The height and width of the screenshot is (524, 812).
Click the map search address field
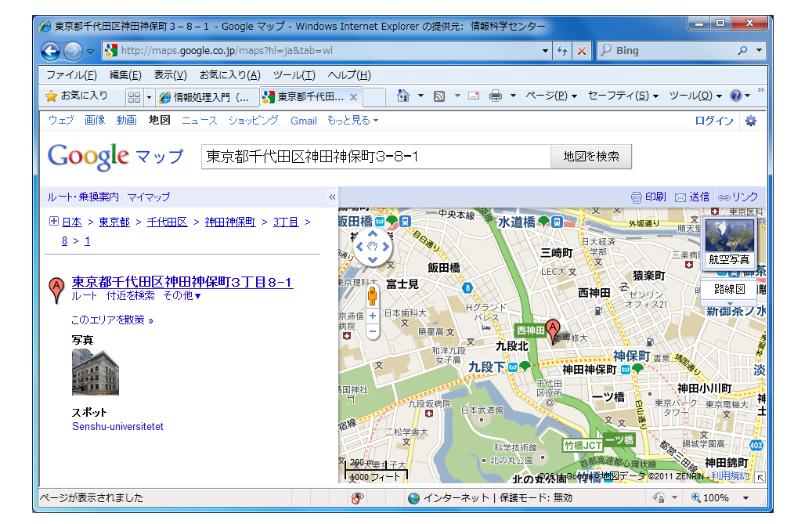point(375,157)
